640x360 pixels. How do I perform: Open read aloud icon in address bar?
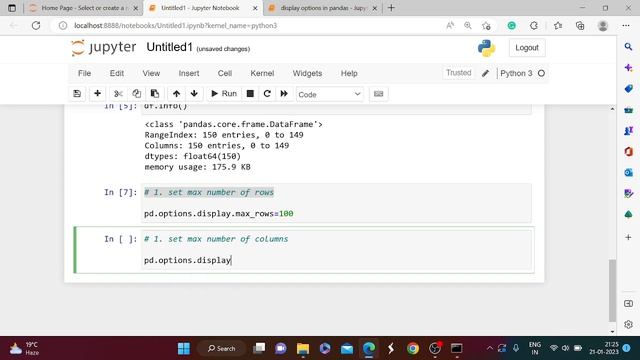(450, 25)
